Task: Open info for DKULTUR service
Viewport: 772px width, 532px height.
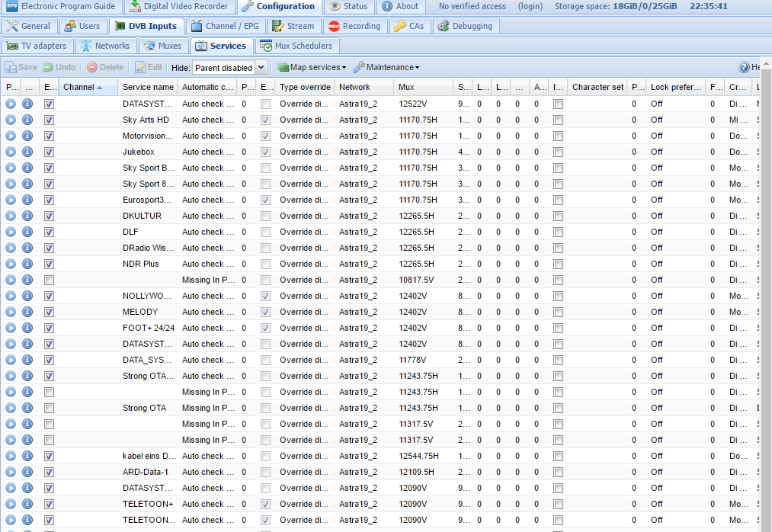Action: (27, 216)
